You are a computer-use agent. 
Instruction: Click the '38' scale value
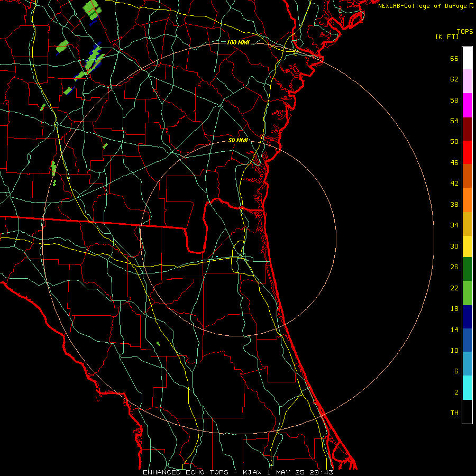coord(454,204)
